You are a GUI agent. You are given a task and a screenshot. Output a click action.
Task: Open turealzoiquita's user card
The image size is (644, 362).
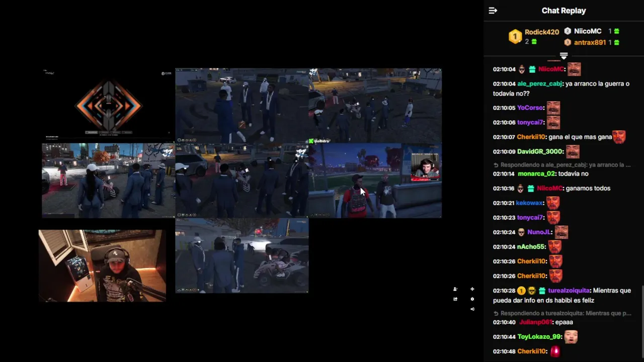click(569, 291)
